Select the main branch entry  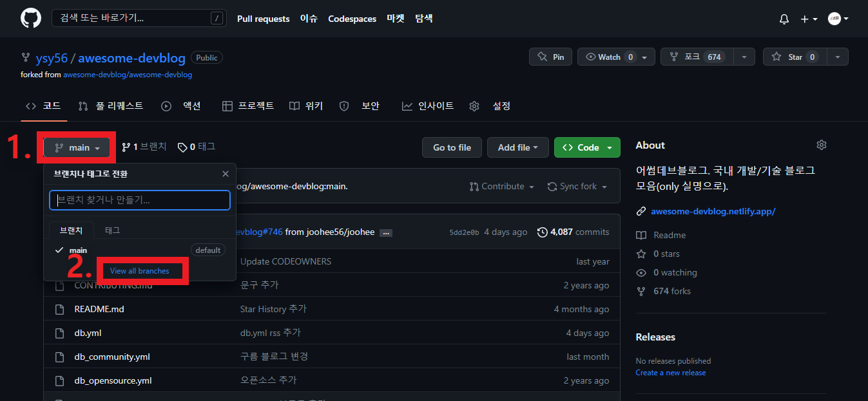pyautogui.click(x=140, y=250)
